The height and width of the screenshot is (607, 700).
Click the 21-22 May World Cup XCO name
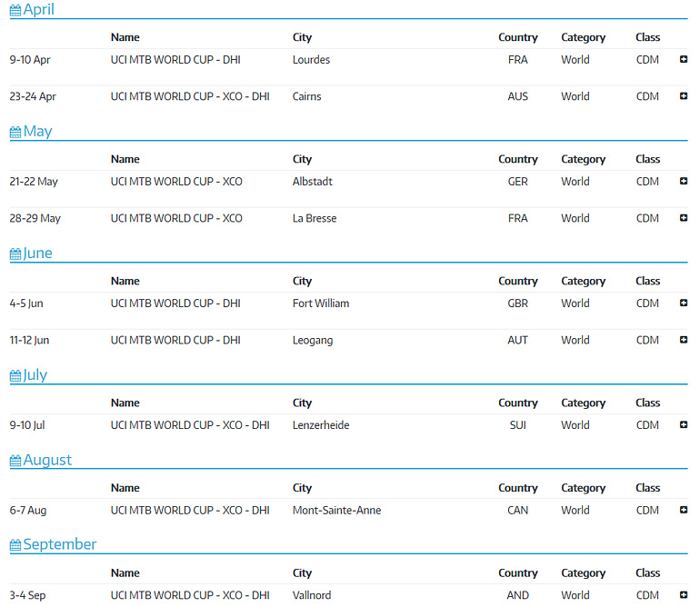(x=176, y=182)
